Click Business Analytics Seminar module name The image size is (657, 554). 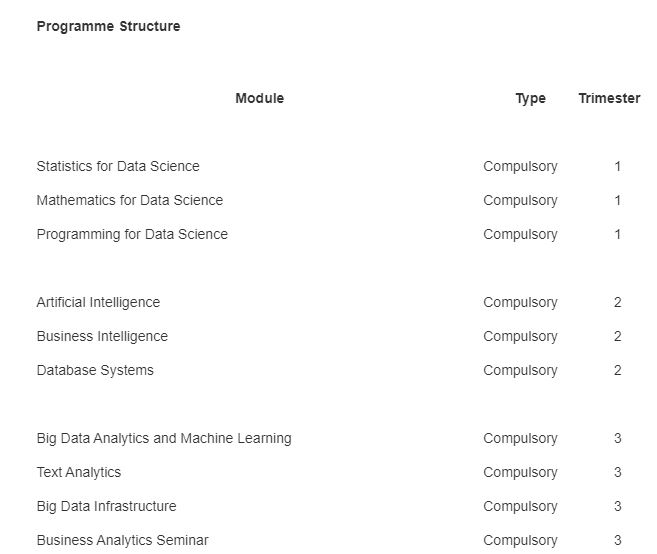pyautogui.click(x=122, y=541)
